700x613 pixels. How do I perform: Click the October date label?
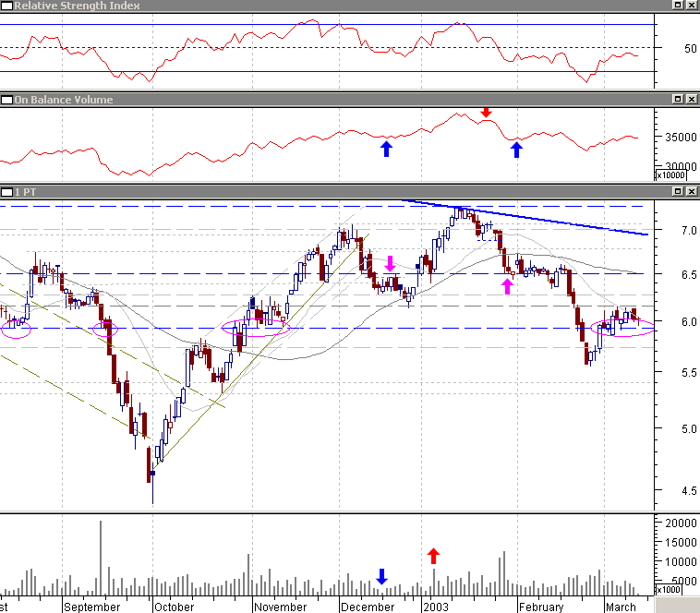175,607
